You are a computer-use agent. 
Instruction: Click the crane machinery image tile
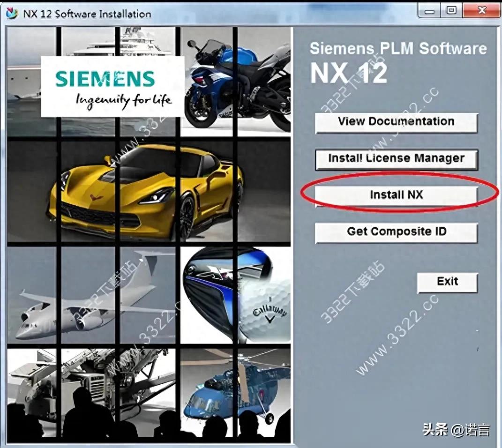point(94,384)
